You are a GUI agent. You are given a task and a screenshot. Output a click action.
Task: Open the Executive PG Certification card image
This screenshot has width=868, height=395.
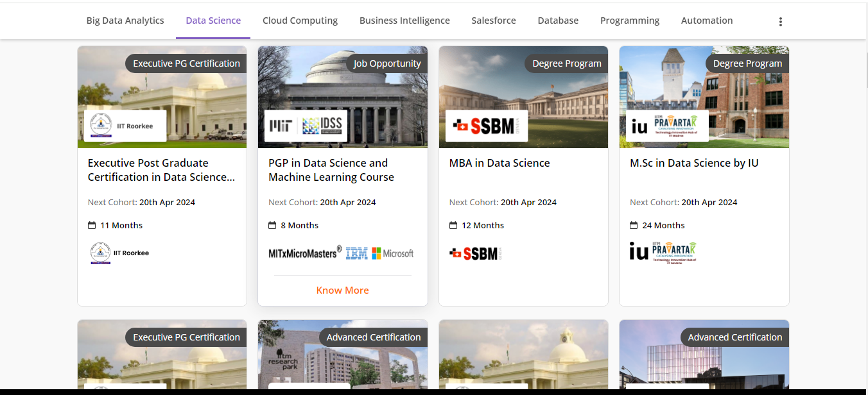161,97
